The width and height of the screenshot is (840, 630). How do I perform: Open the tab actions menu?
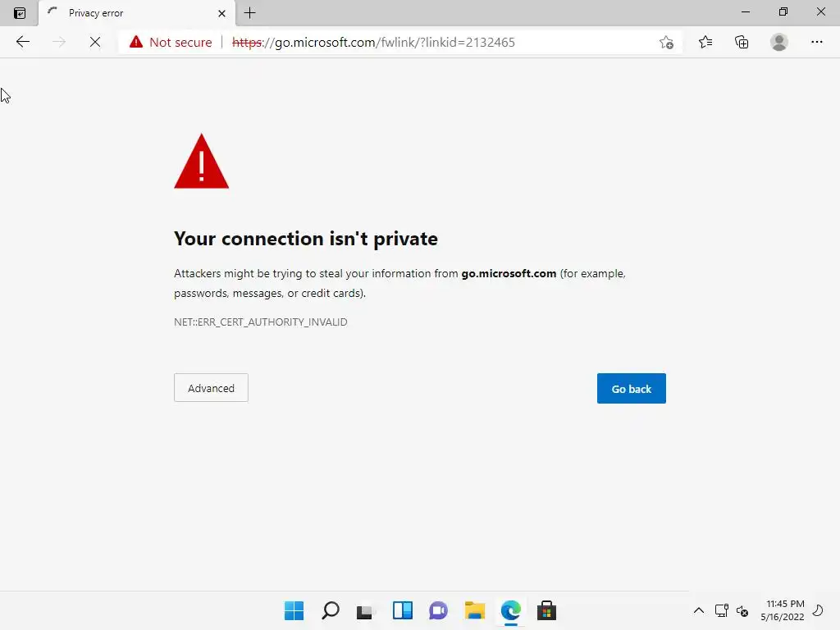(20, 13)
